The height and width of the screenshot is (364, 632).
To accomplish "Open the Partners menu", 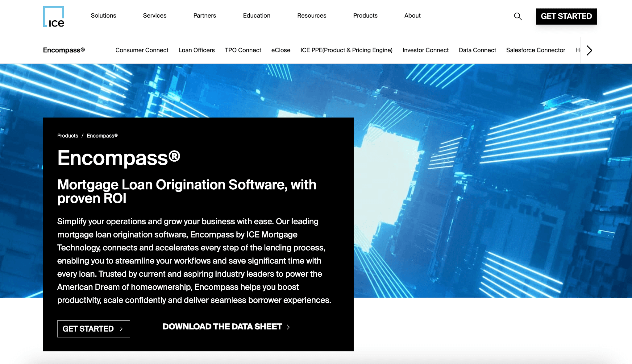I will (205, 15).
